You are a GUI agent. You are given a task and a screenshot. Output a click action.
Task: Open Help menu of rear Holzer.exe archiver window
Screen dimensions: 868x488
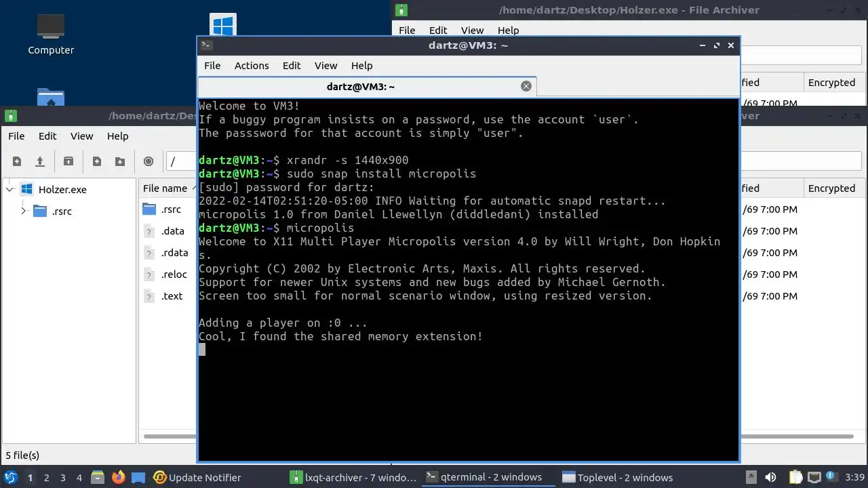[508, 30]
